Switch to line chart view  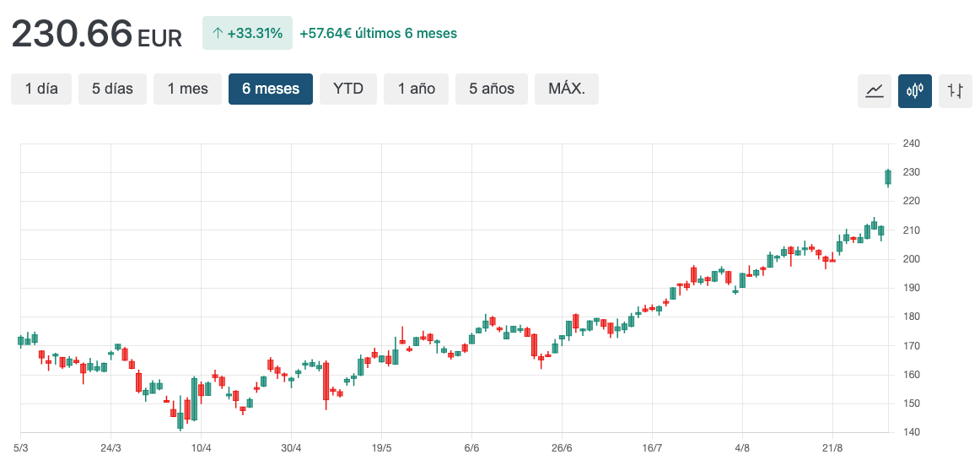point(875,90)
